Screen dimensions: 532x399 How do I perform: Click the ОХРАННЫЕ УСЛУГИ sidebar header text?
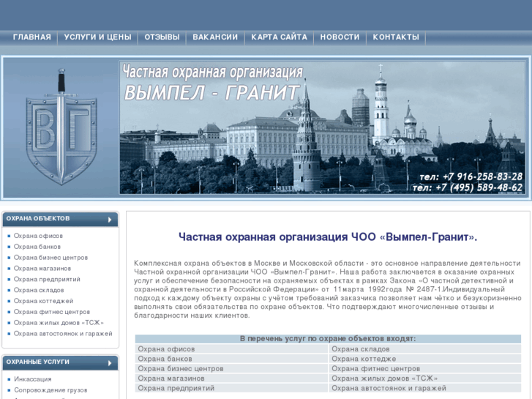point(37,362)
